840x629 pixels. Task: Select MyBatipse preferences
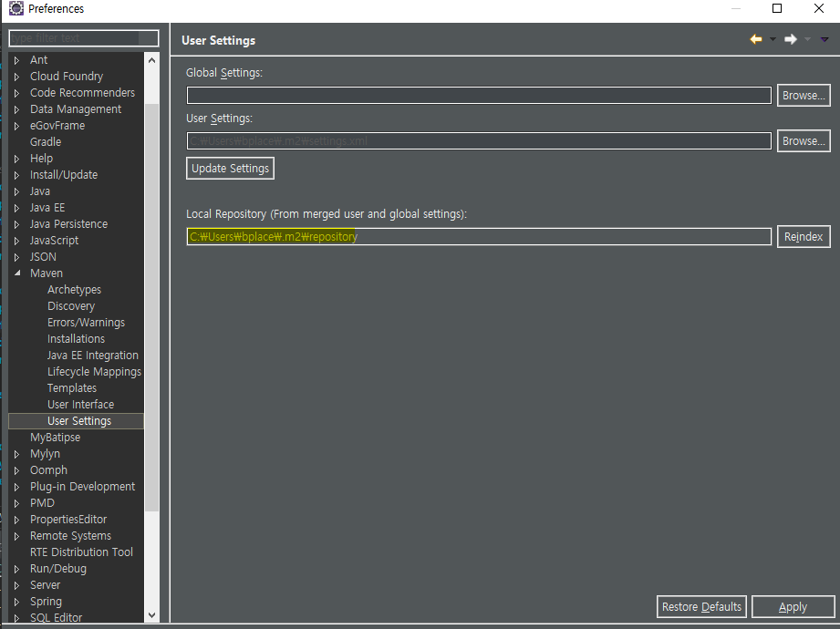pos(55,438)
